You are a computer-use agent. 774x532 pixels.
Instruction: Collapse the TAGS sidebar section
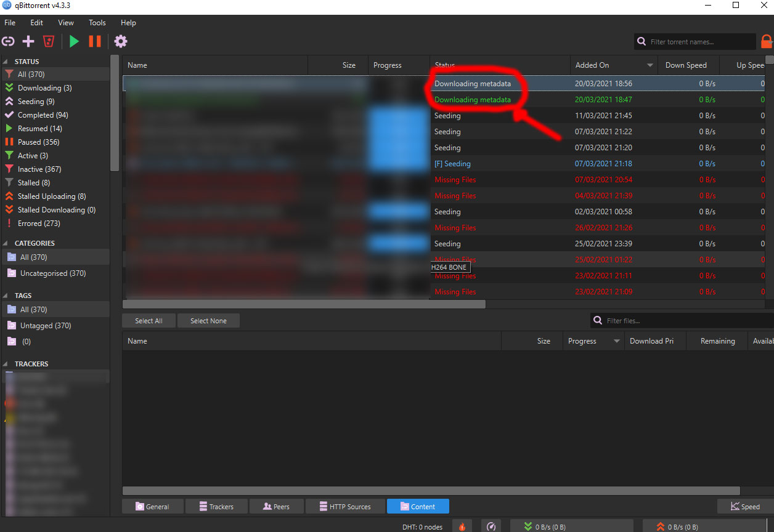6,296
